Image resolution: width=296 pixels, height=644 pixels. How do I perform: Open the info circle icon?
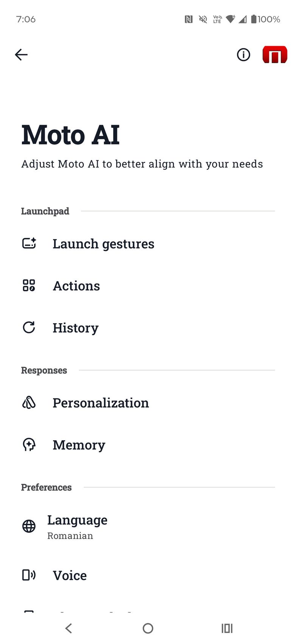(243, 55)
